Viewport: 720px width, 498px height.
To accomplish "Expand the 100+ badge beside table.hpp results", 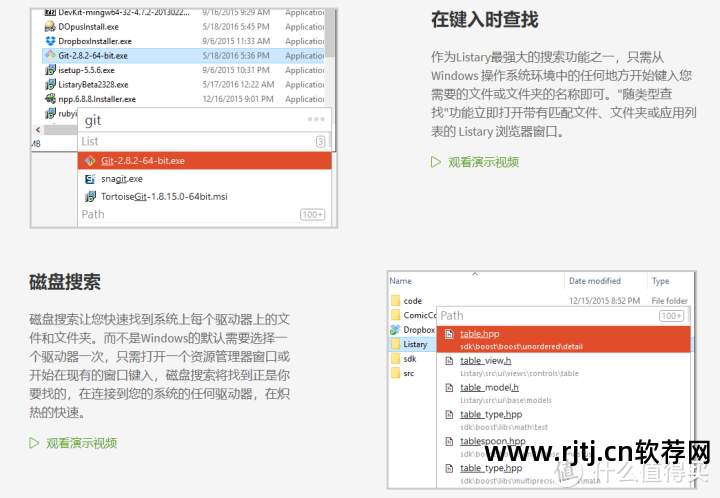I will tap(671, 316).
